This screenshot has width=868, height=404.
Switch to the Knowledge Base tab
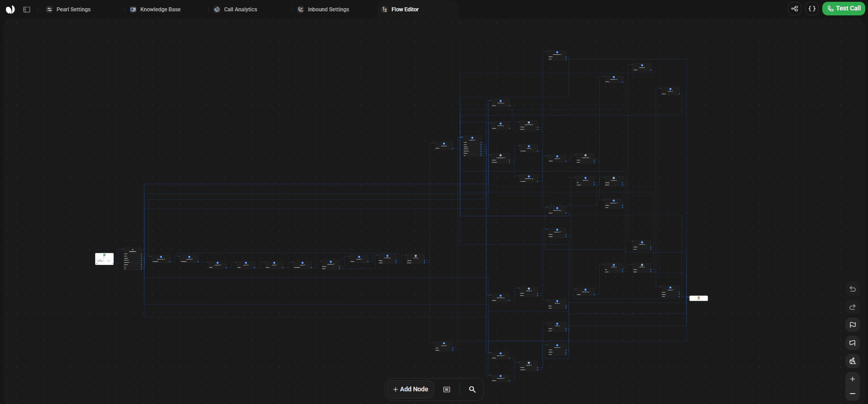155,10
